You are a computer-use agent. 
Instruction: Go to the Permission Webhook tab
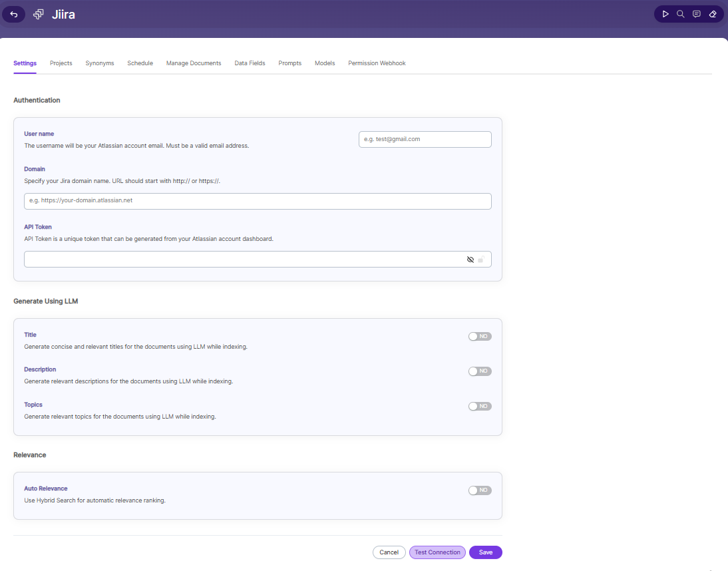[377, 63]
